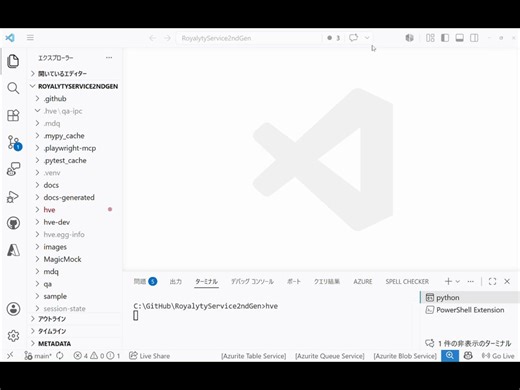
Task: Open the Copilot chat sessions icon in activity bar
Action: click(13, 169)
